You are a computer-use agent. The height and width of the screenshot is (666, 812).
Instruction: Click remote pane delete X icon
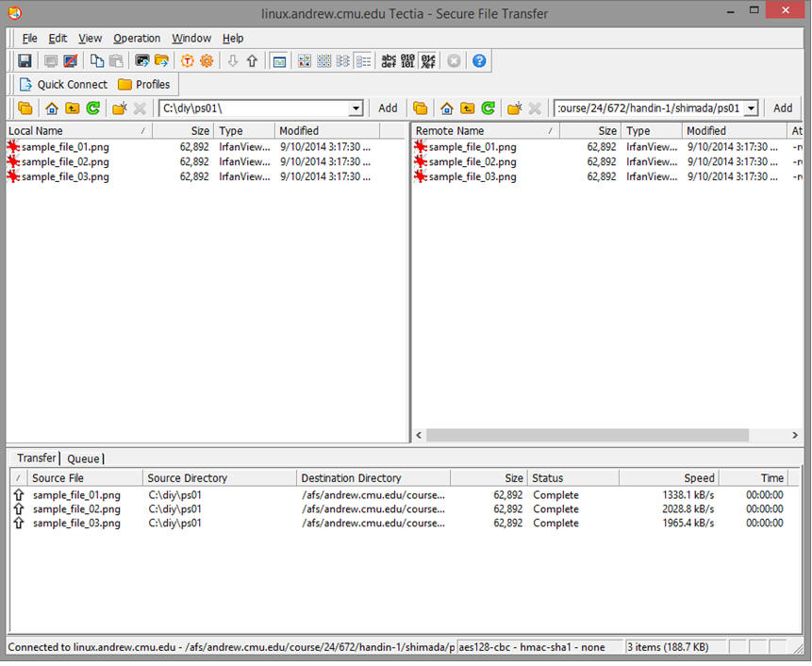[x=535, y=108]
